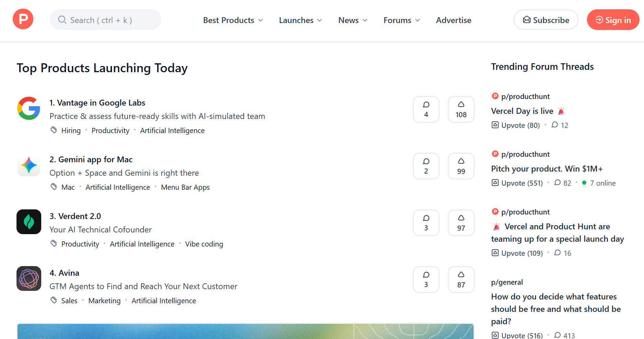This screenshot has width=644, height=339.
Task: Select Artificial Intelligence tag under Vantage
Action: point(172,131)
